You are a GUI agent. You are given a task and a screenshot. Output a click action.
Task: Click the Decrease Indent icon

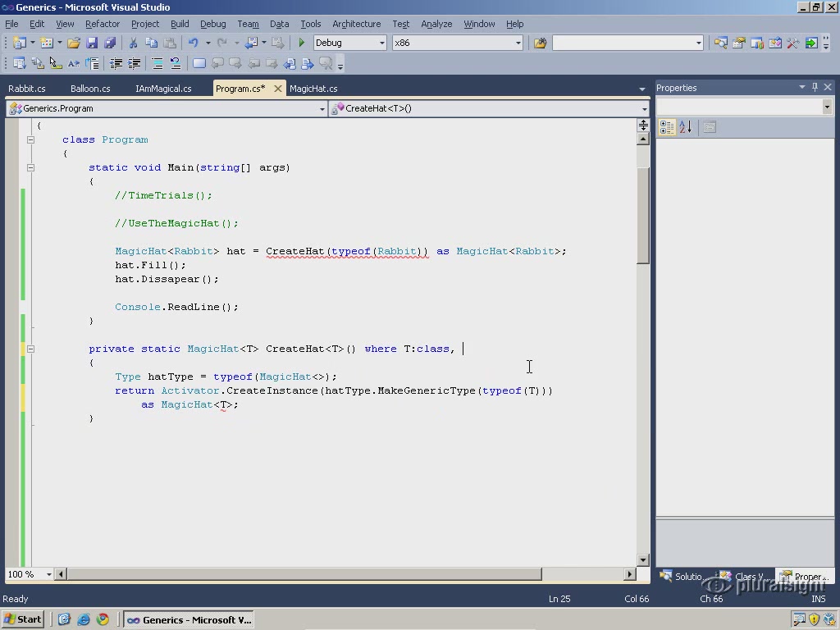[116, 64]
